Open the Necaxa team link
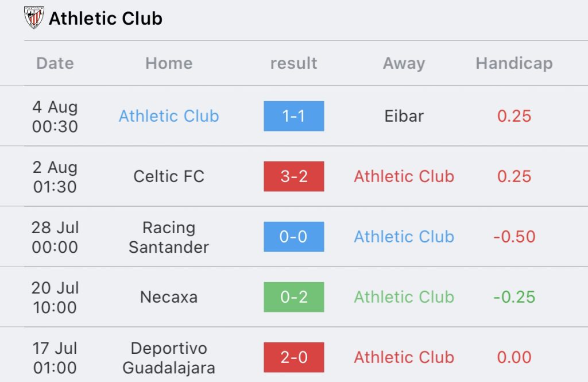The image size is (588, 382). point(169,297)
